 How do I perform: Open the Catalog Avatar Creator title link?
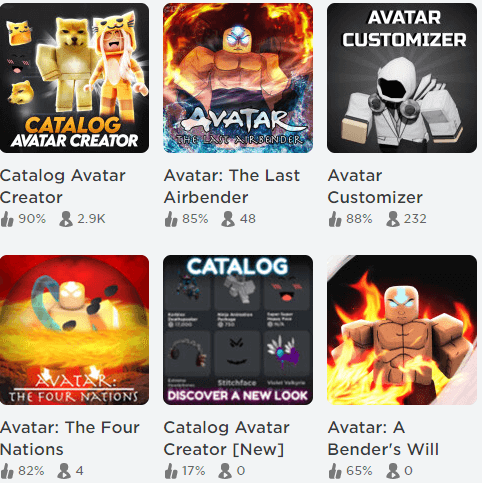(x=63, y=186)
